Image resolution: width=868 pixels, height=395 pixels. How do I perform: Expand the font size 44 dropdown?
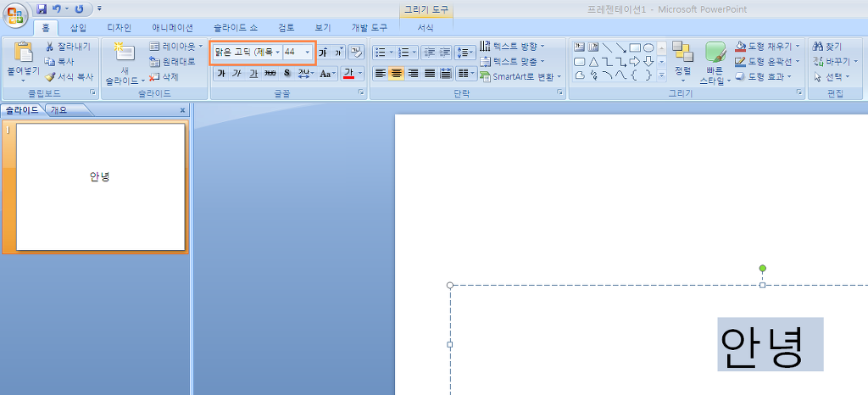[x=308, y=52]
